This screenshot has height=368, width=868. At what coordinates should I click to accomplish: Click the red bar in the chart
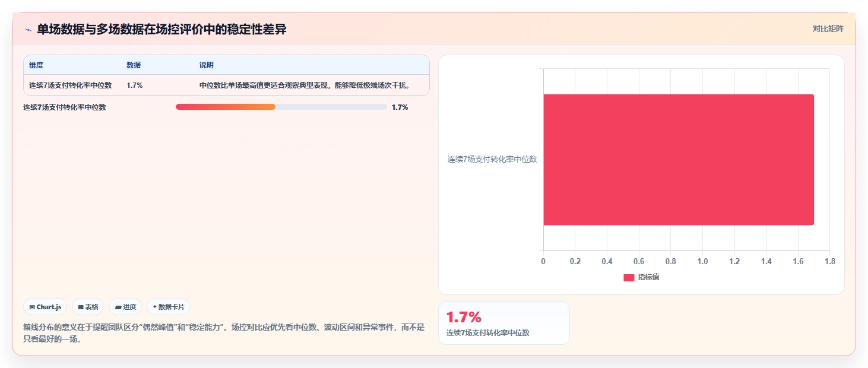679,160
